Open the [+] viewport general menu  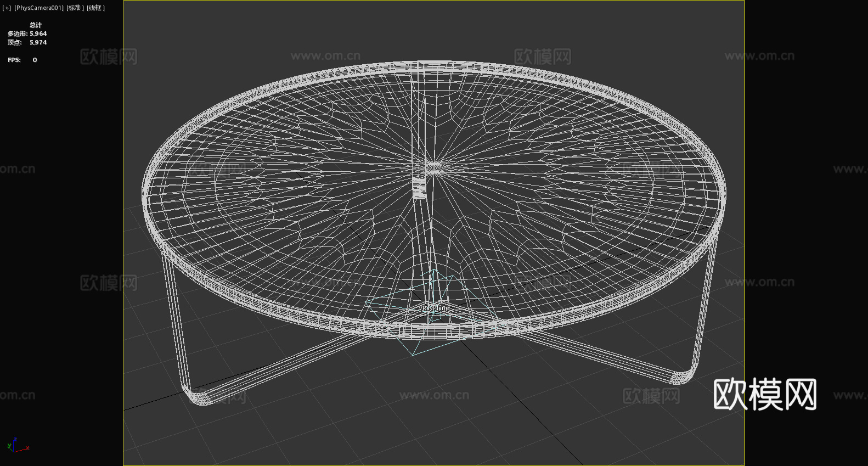click(x=7, y=8)
